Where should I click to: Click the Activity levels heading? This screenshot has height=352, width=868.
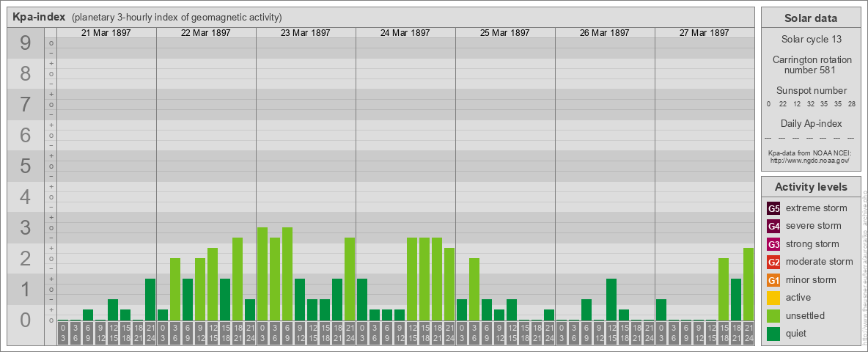[x=811, y=187]
